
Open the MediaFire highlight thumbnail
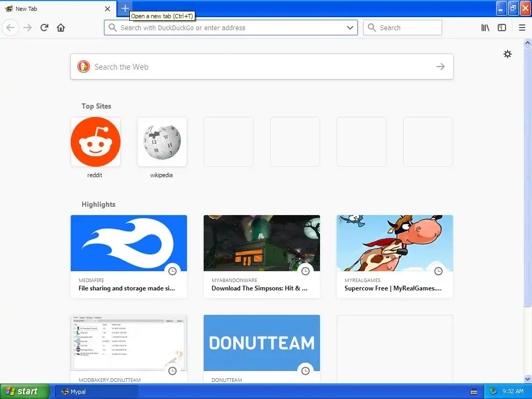pyautogui.click(x=129, y=243)
